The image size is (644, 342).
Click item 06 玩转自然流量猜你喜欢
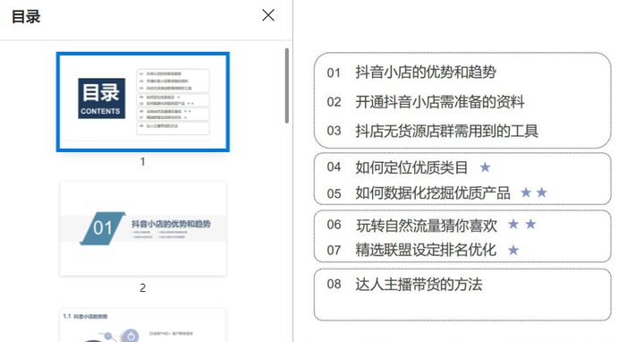coord(411,226)
